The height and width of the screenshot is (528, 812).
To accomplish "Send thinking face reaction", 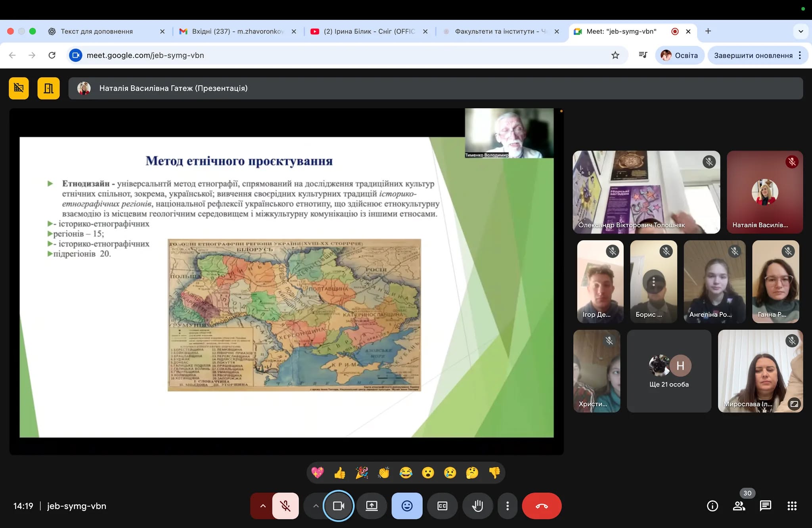I will click(472, 473).
